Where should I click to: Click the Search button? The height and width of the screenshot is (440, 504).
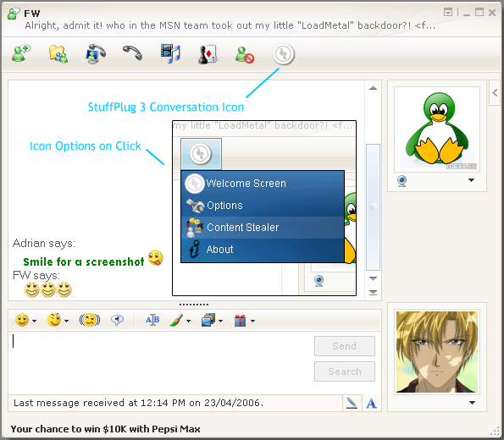point(345,371)
